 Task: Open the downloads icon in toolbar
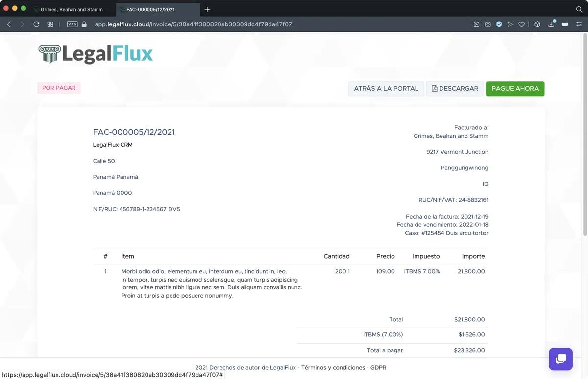(551, 24)
